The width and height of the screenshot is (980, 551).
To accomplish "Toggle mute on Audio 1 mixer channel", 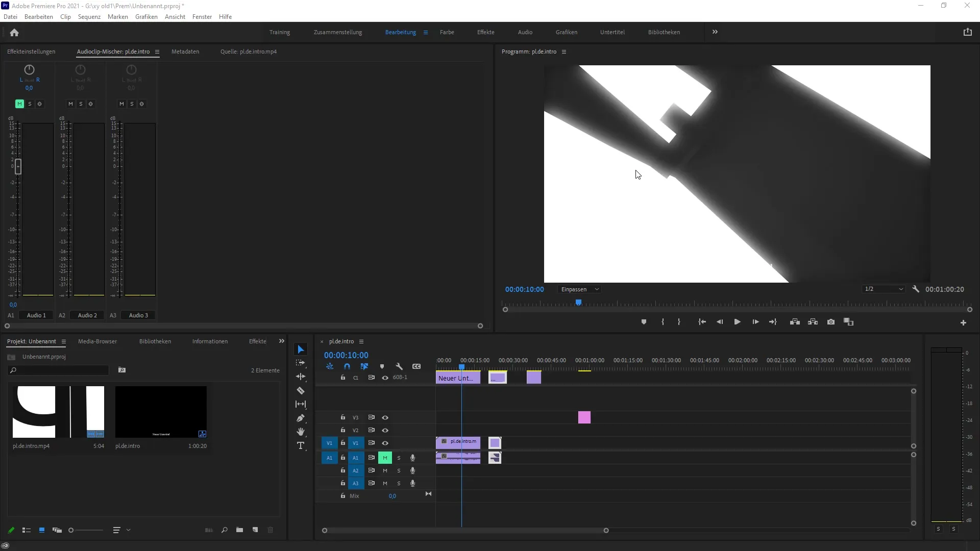I will point(19,104).
